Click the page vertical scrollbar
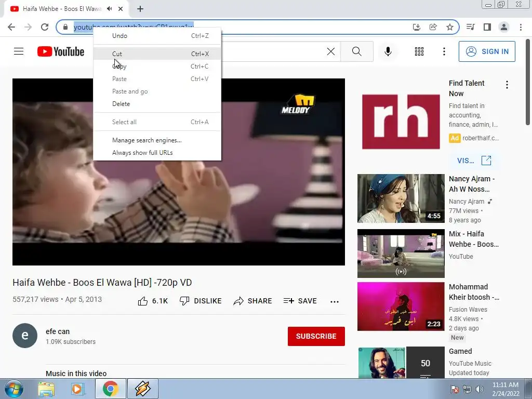This screenshot has height=399, width=532. point(528,82)
